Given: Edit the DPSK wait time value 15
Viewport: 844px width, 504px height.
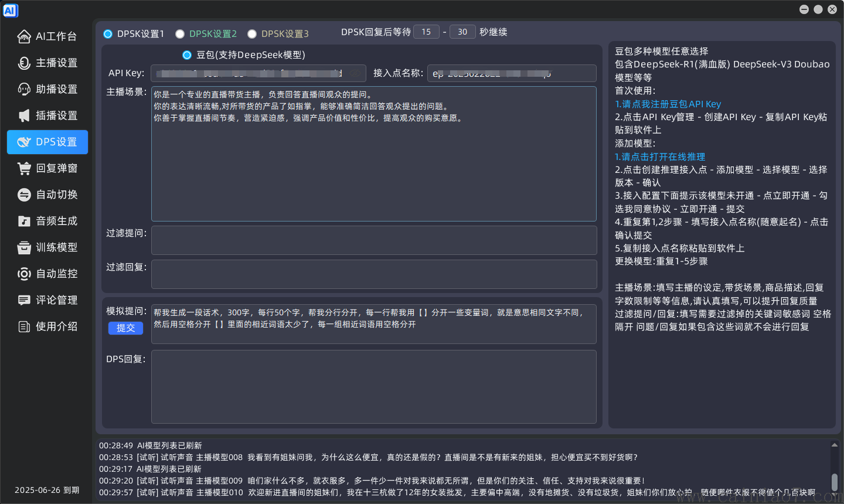Looking at the screenshot, I should pos(426,32).
